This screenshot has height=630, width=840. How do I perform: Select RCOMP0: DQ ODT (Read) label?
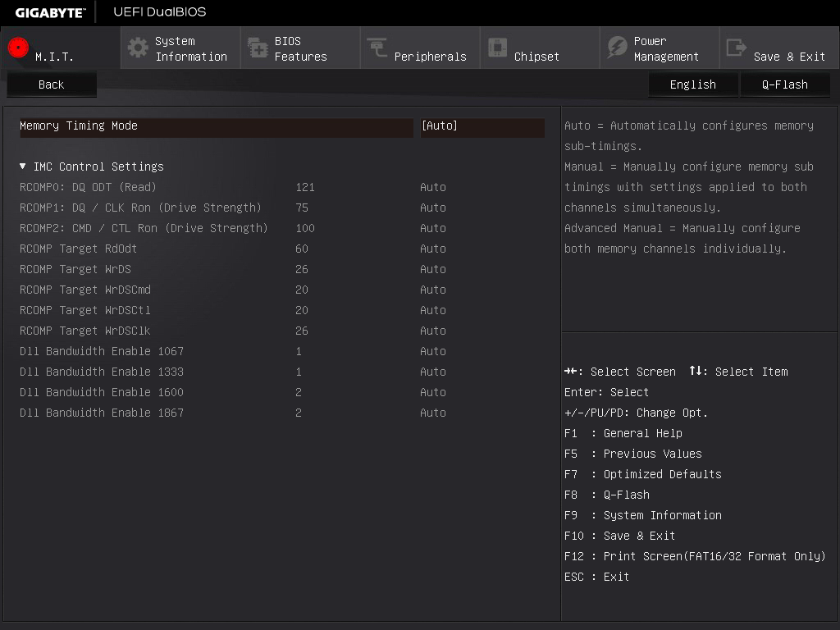point(88,188)
